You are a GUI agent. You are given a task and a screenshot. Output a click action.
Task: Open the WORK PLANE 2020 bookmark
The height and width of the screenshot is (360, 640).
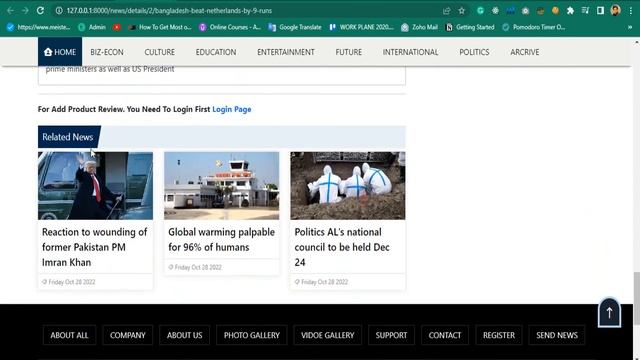coord(361,27)
